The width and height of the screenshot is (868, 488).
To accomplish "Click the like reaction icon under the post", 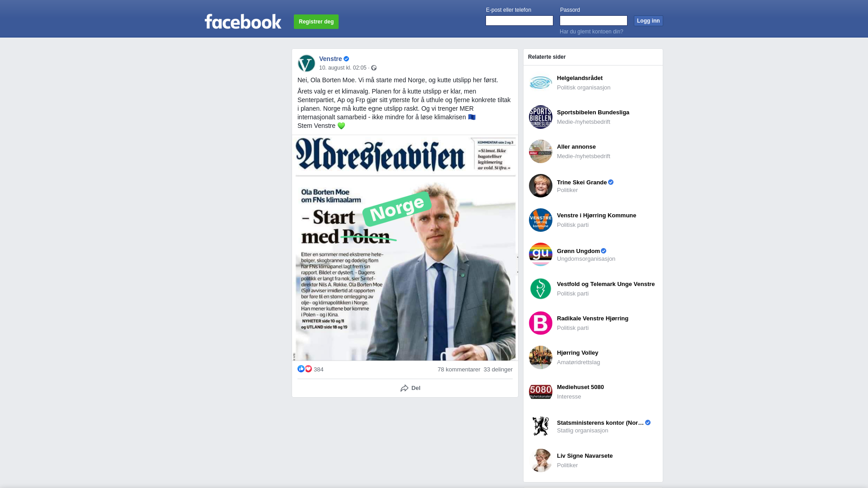I will (301, 369).
